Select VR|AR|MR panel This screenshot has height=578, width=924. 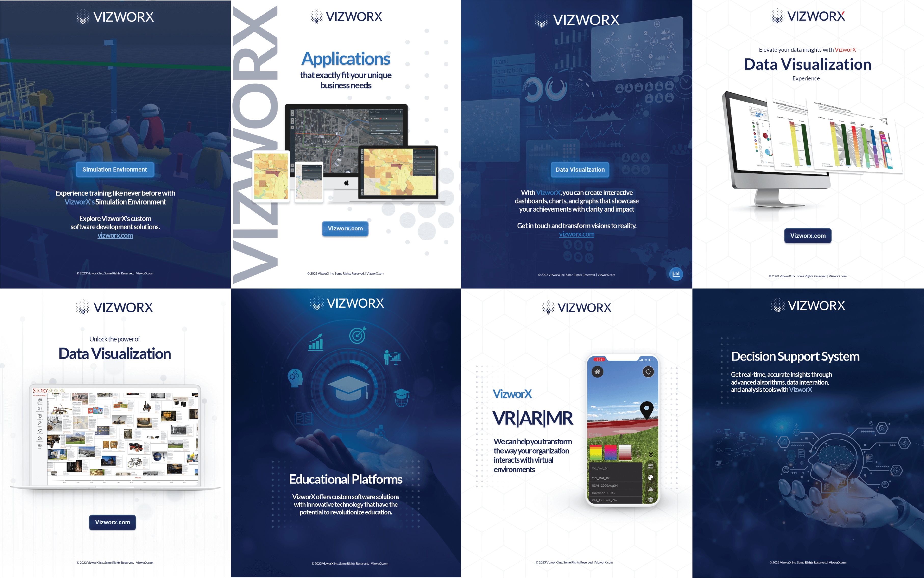(577, 433)
